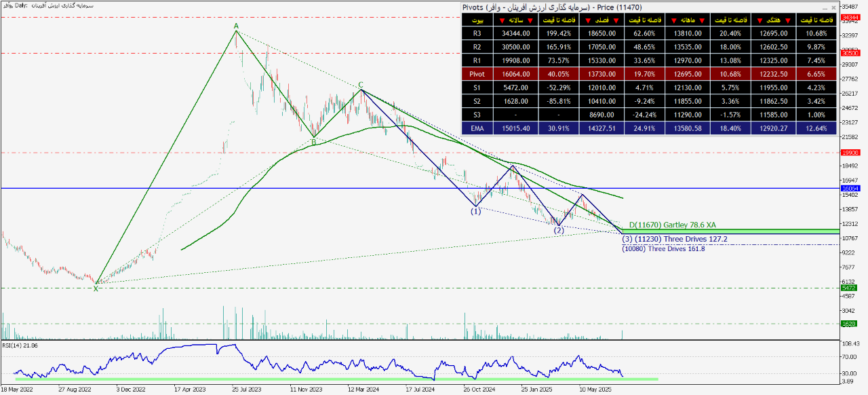Click the harmonic pattern point X marker
The image size is (868, 395).
pos(96,288)
